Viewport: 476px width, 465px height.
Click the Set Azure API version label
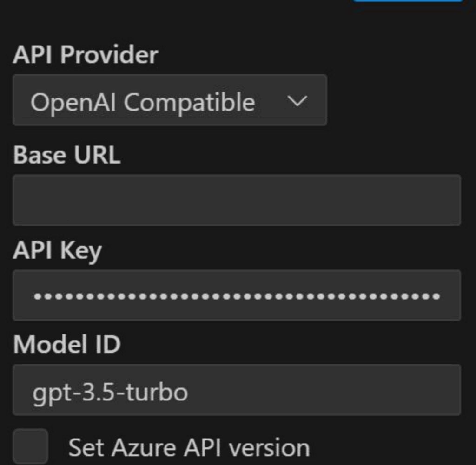189,448
